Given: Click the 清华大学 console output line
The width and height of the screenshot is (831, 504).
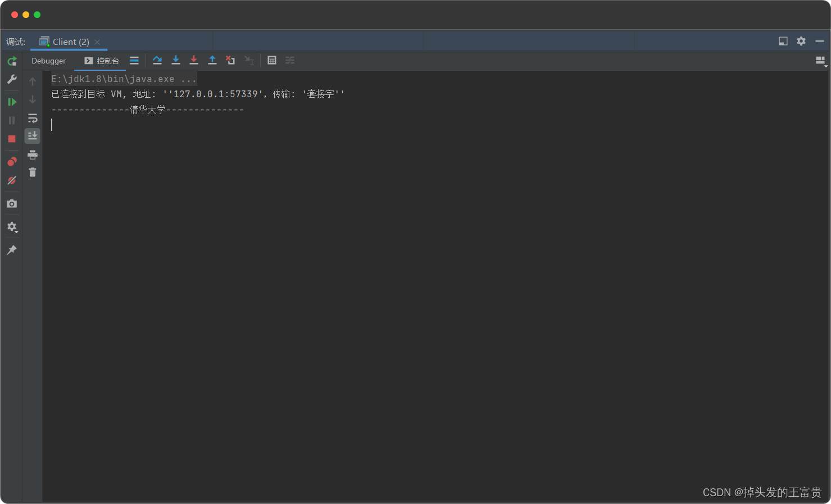Looking at the screenshot, I should (x=148, y=110).
